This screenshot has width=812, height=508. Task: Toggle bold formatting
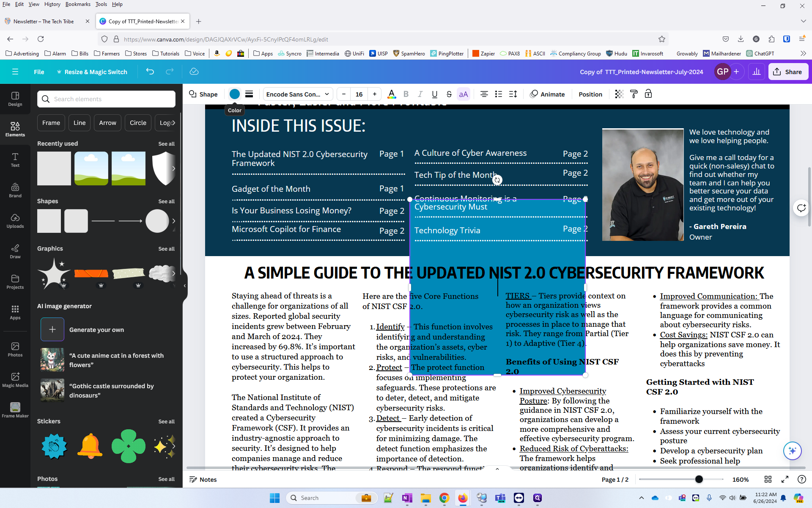pos(406,94)
